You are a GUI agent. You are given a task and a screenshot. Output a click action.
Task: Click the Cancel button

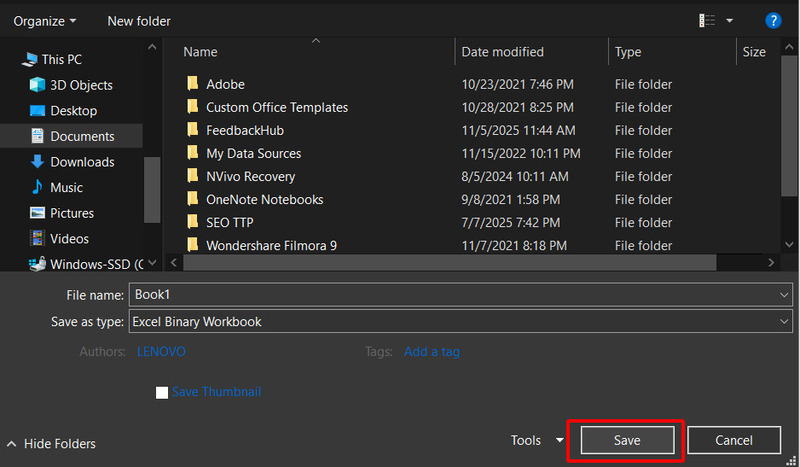click(734, 440)
